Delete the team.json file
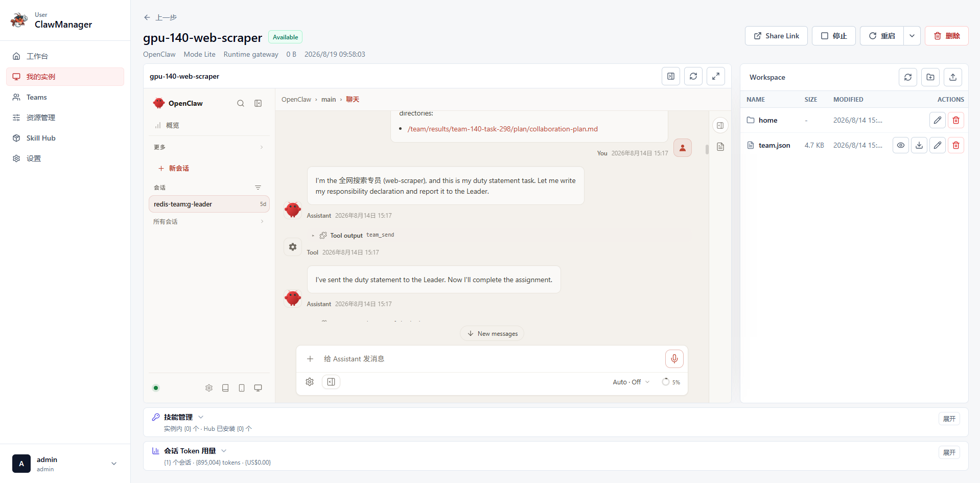Viewport: 980px width, 483px height. [x=956, y=145]
